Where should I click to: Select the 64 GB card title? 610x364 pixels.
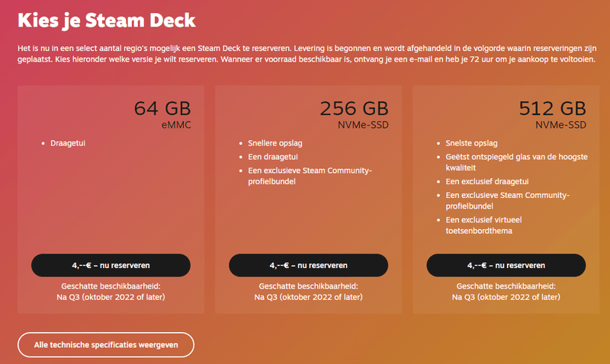point(162,110)
